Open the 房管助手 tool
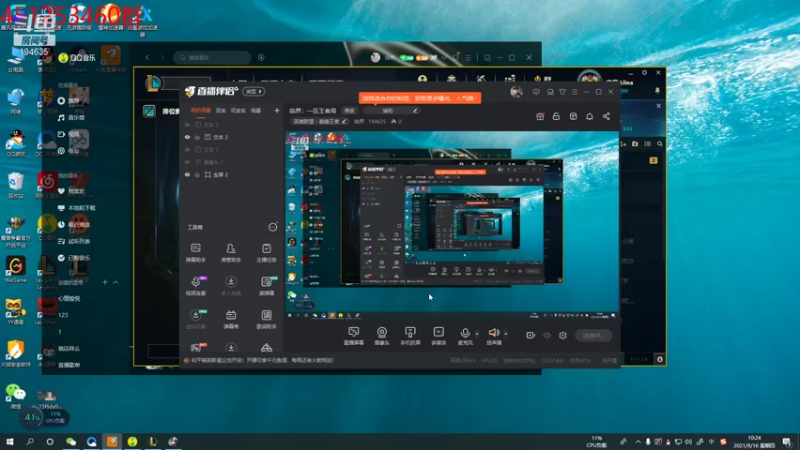Image resolution: width=800 pixels, height=450 pixels. click(x=231, y=253)
